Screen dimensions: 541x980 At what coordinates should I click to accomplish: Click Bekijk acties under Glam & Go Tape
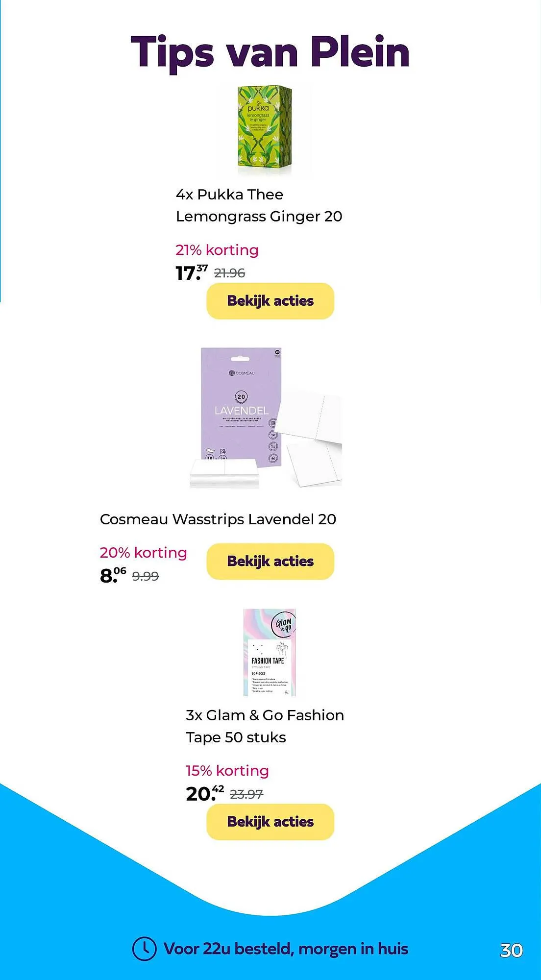[x=270, y=822]
